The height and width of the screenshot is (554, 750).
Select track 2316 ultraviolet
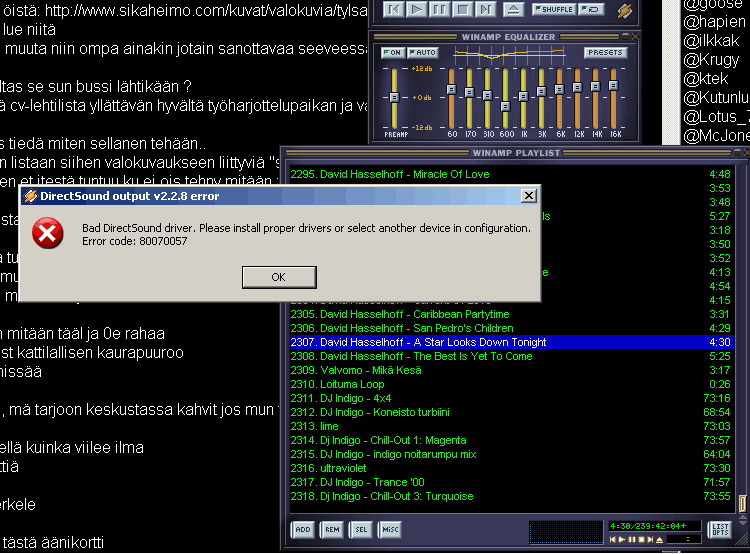click(x=511, y=468)
